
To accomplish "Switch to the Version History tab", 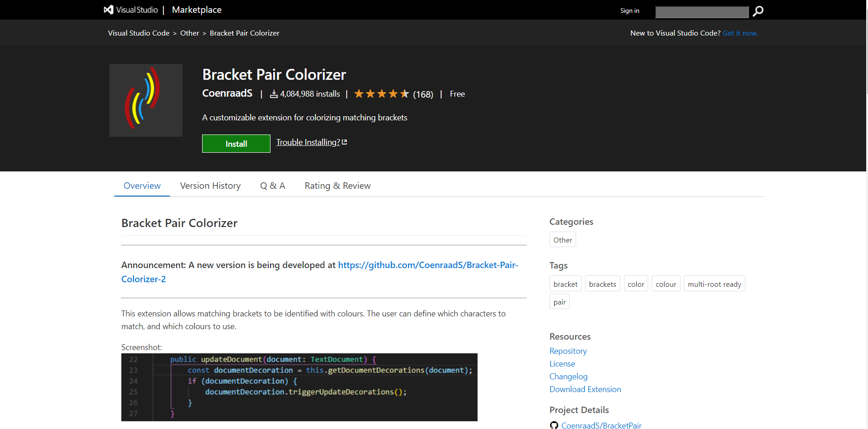I will 210,186.
